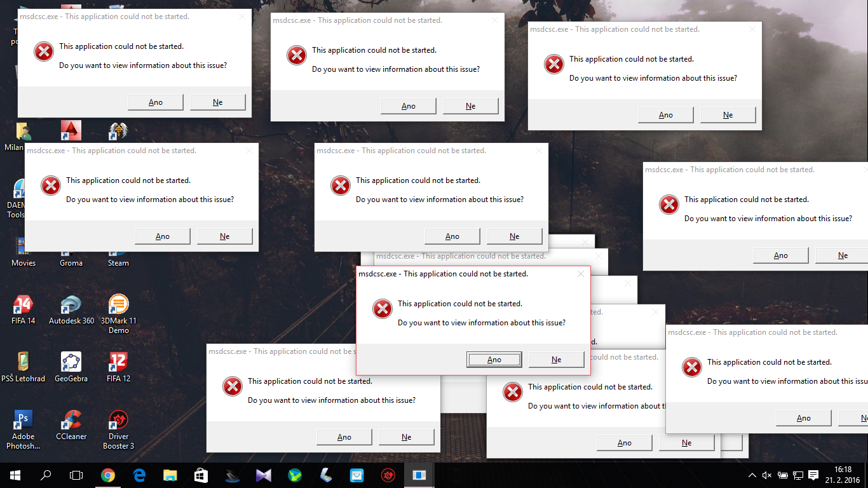This screenshot has width=868, height=488.
Task: Expand hidden system tray icons chevron
Action: coord(752,475)
